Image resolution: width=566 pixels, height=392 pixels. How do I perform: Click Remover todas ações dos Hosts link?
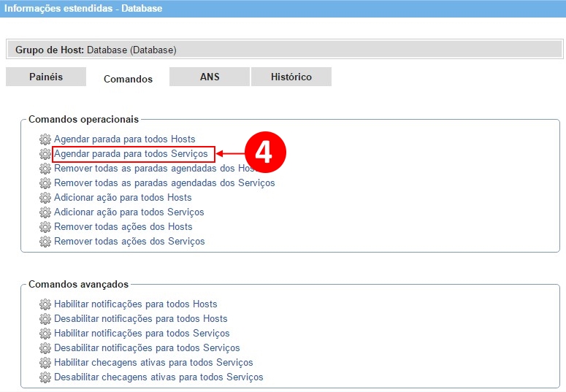click(x=123, y=227)
